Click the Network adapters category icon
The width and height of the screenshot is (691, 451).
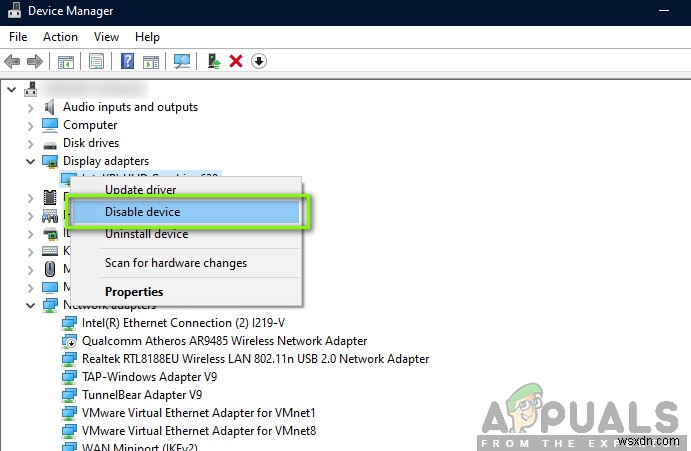point(50,305)
